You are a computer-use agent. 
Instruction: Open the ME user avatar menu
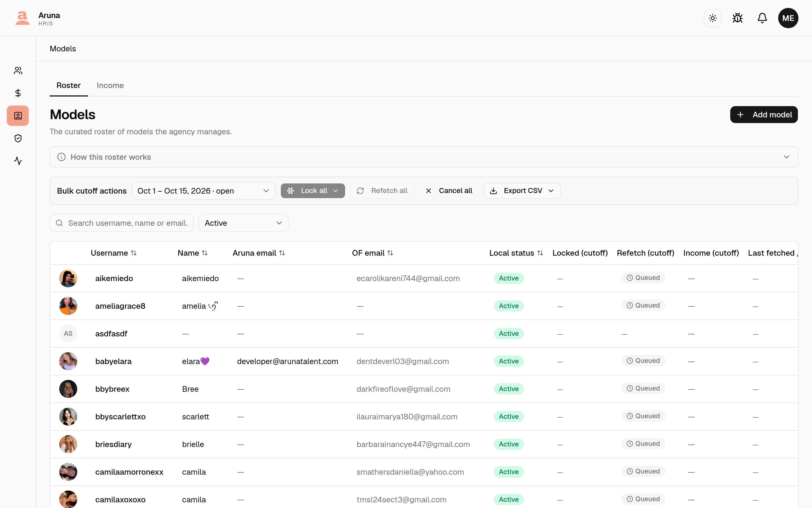[x=788, y=18]
